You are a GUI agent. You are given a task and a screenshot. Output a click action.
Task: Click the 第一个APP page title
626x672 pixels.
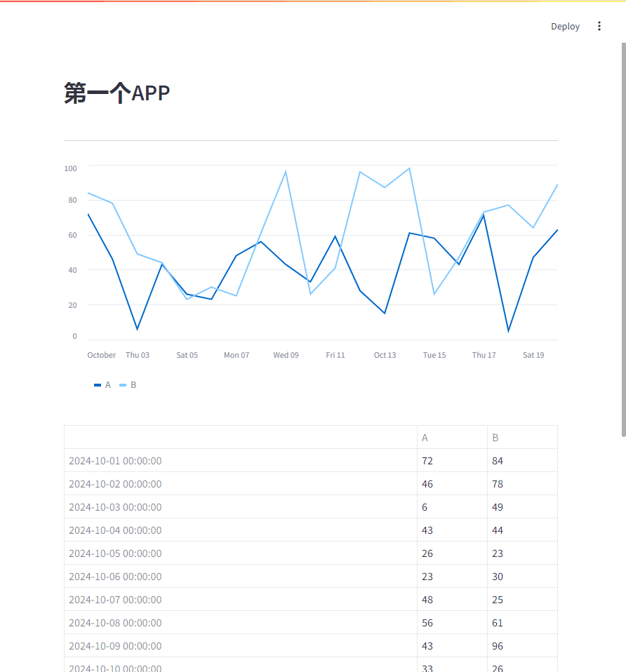[x=117, y=93]
